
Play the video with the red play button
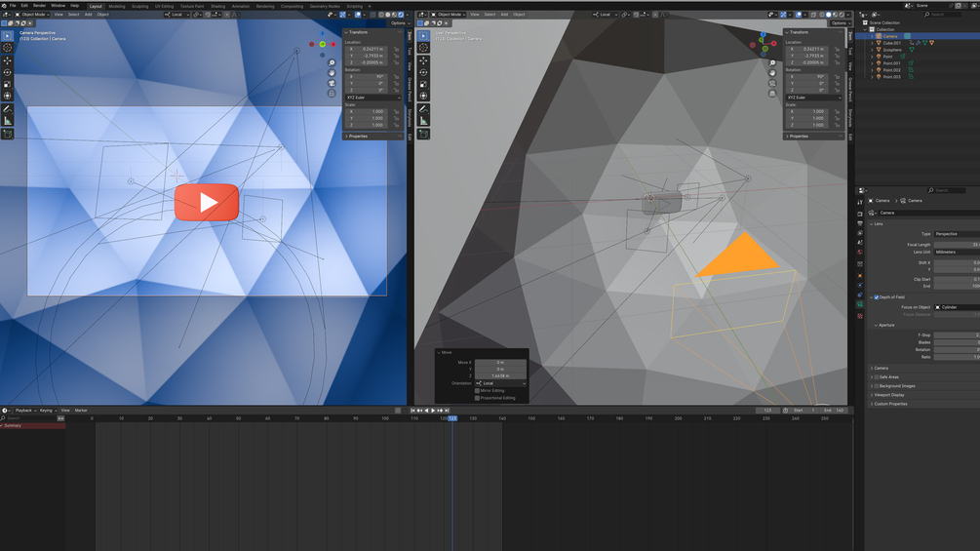point(207,202)
